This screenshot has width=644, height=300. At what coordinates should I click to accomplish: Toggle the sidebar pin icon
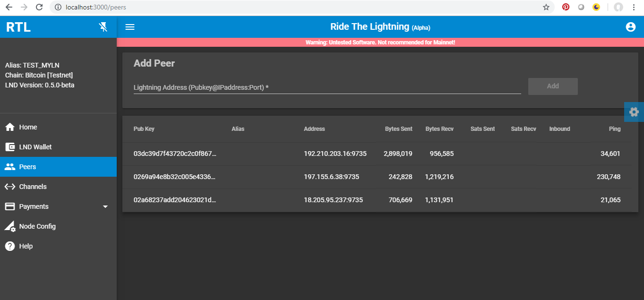click(103, 27)
